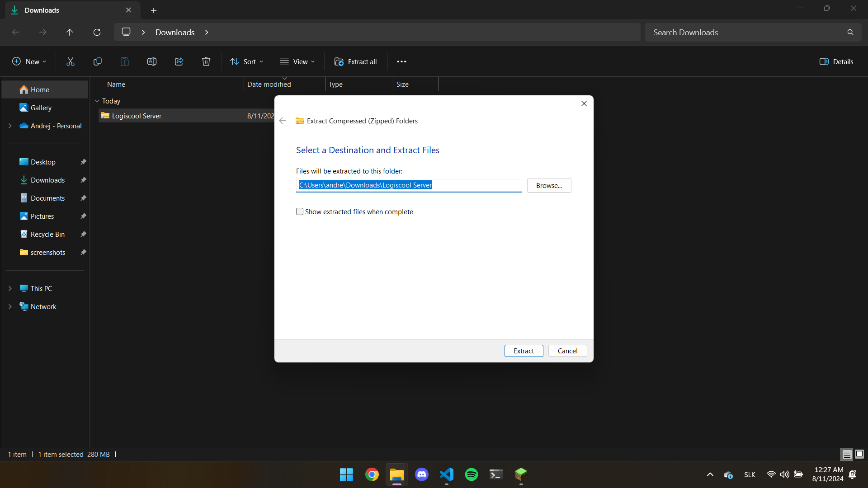Open the Sort dropdown menu
868x488 pixels.
click(247, 62)
